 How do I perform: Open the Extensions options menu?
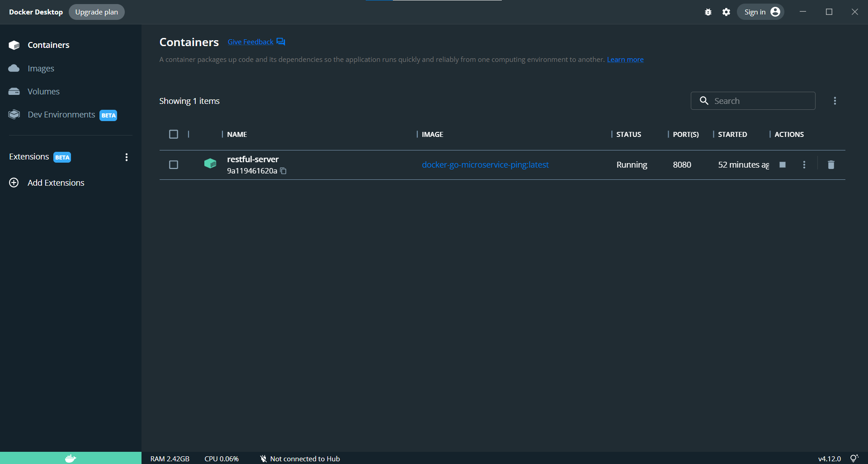coord(126,157)
